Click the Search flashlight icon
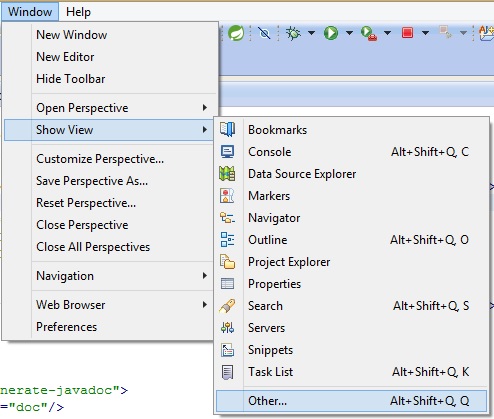Screen dimensions: 494x419 pos(227,306)
